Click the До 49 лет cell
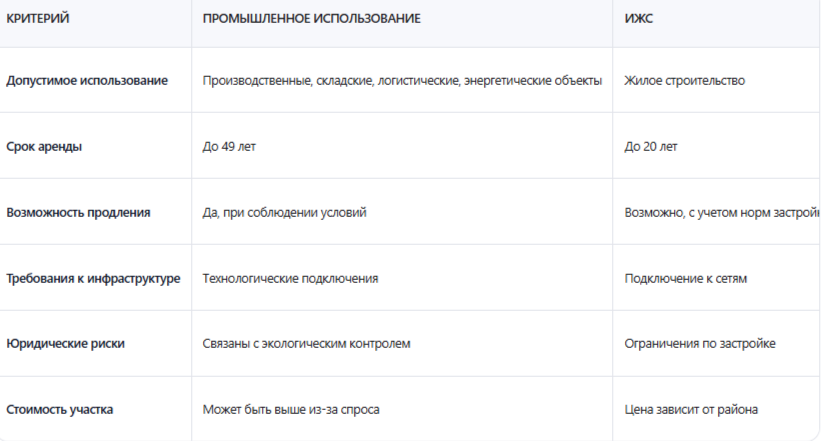The image size is (824, 441). [229, 147]
